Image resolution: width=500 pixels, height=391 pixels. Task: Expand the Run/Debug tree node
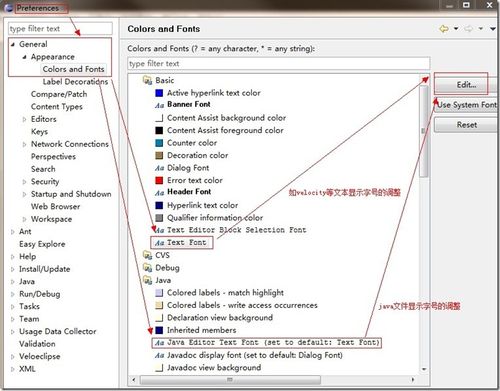13,294
